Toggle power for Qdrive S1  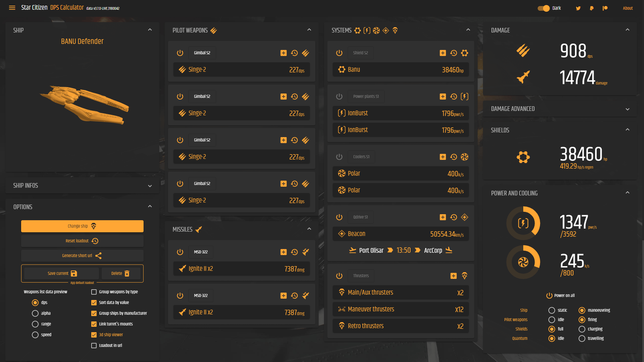point(339,217)
